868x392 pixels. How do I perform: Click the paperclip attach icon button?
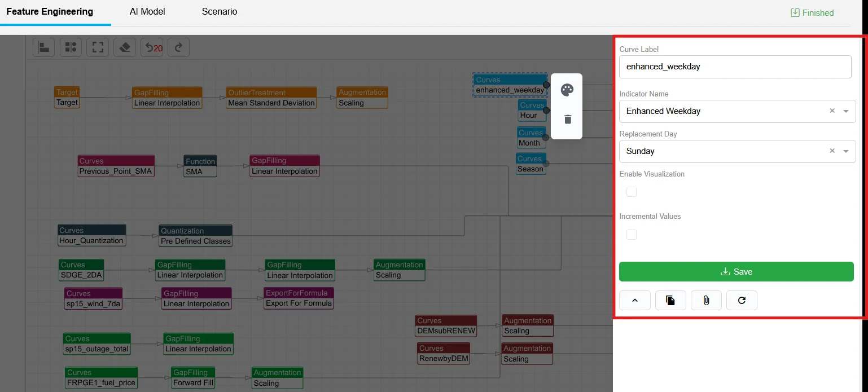click(x=706, y=301)
